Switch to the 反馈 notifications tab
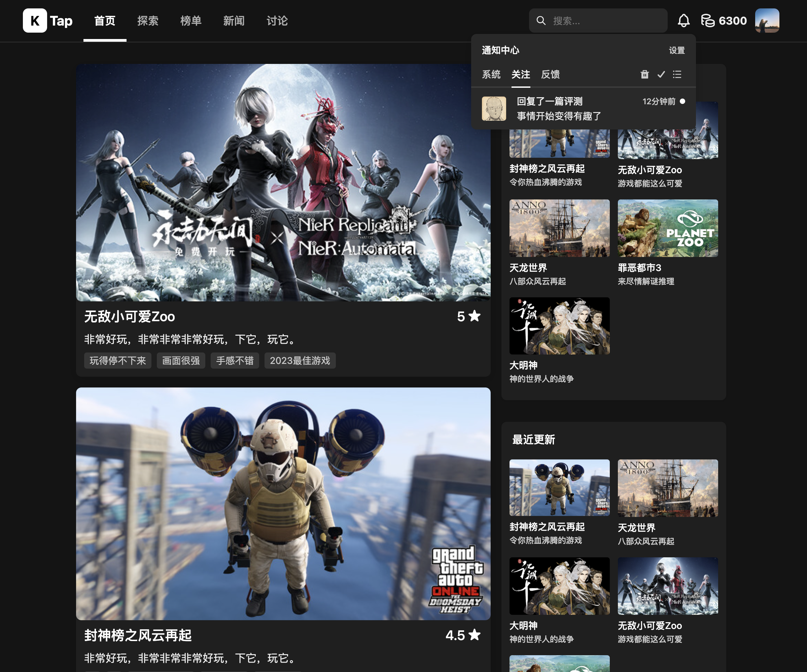 click(550, 74)
